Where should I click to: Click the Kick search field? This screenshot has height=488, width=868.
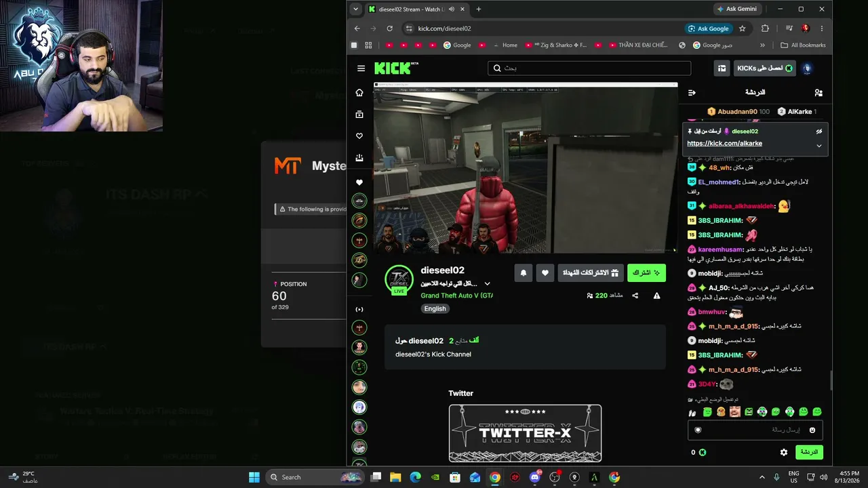pos(589,68)
